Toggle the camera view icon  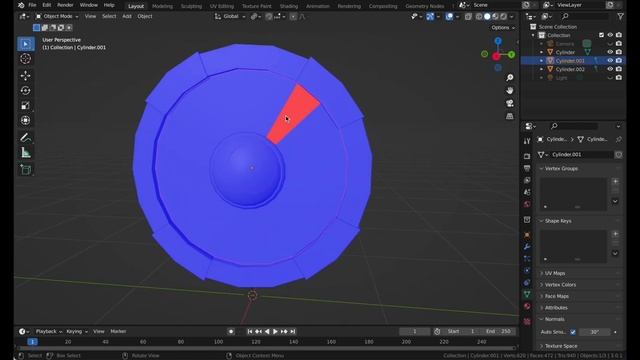[x=510, y=103]
